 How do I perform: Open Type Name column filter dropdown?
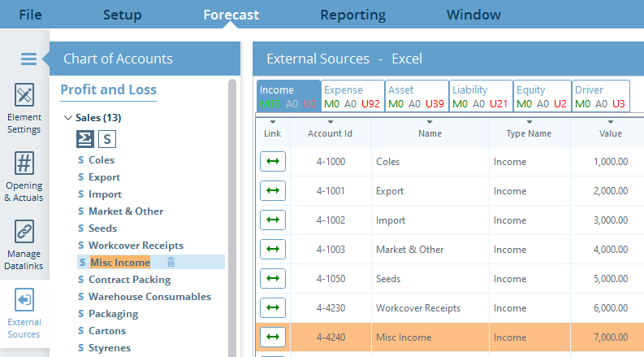529,123
